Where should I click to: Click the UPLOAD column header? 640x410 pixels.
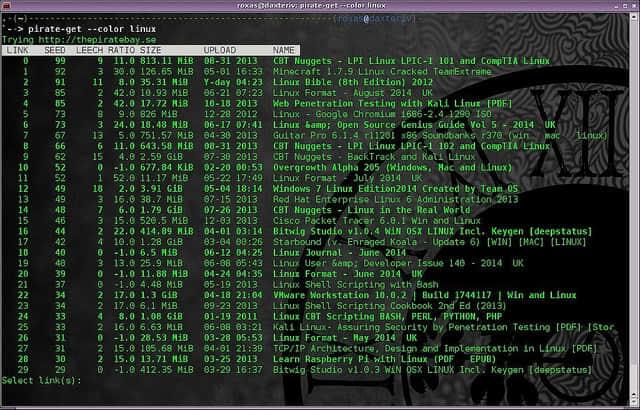(220, 49)
